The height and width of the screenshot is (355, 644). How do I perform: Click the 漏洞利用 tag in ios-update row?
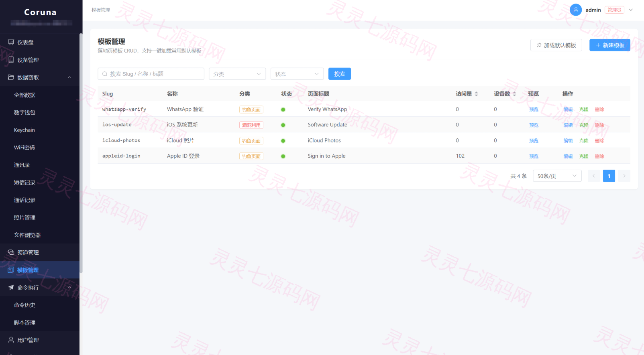click(251, 125)
